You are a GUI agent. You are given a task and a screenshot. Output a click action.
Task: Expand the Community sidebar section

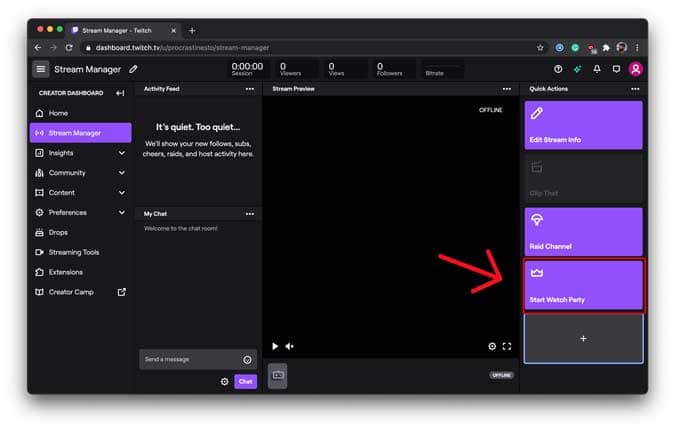[x=122, y=173]
